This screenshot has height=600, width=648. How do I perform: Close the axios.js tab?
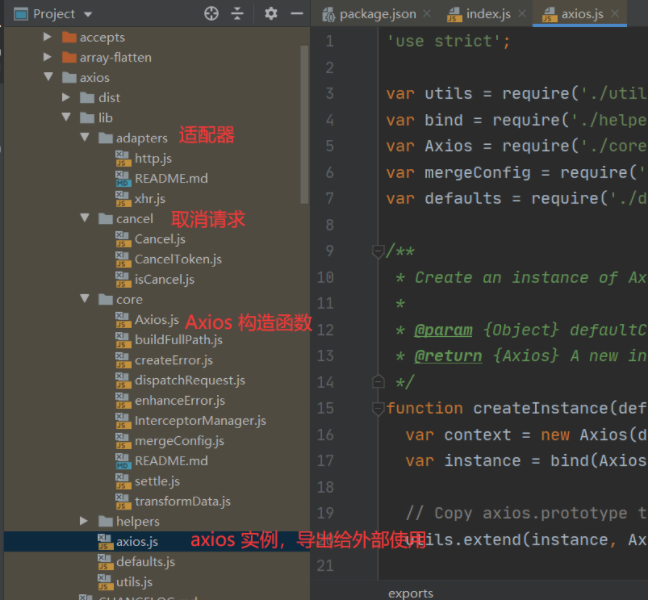point(615,14)
